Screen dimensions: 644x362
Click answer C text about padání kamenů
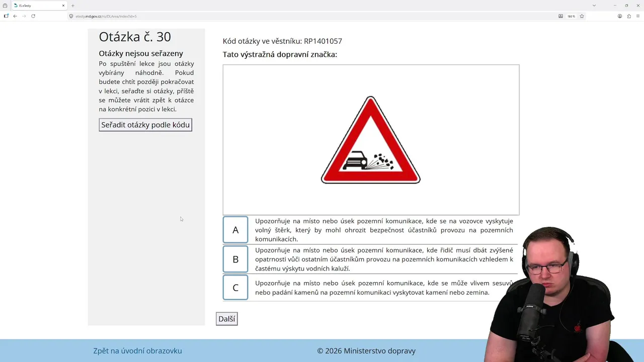[x=384, y=288]
